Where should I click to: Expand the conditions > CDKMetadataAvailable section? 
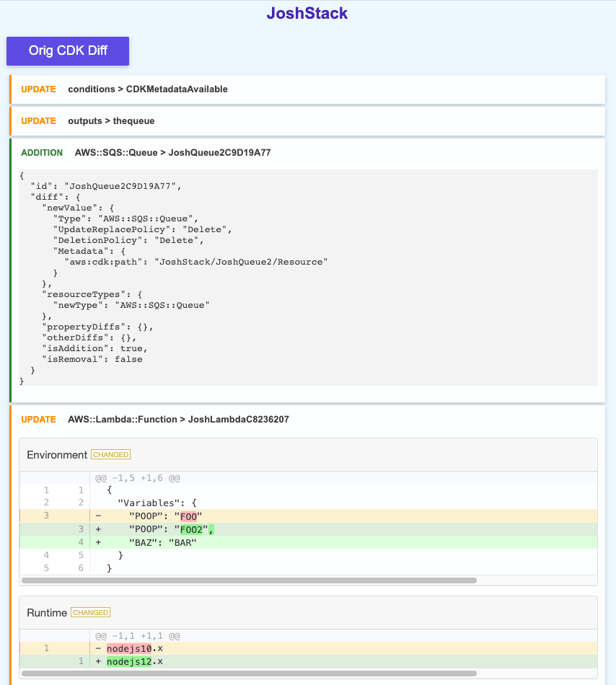[x=147, y=89]
